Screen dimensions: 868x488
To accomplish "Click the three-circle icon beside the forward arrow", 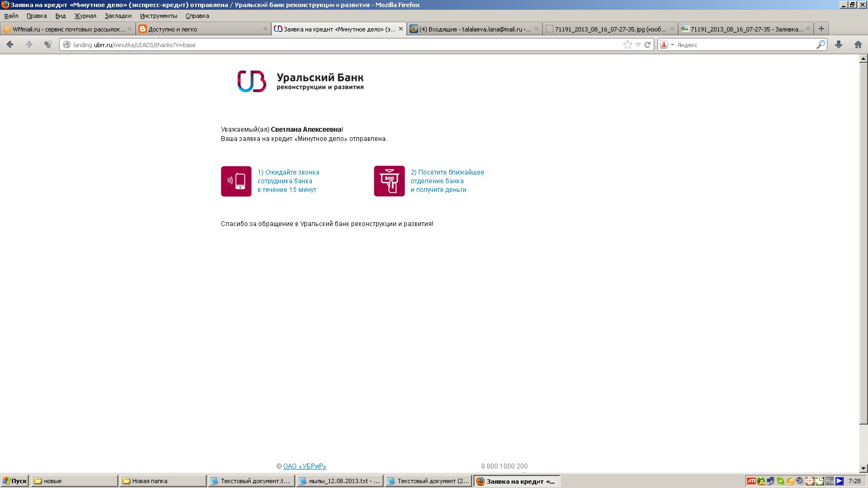I will pos(48,44).
